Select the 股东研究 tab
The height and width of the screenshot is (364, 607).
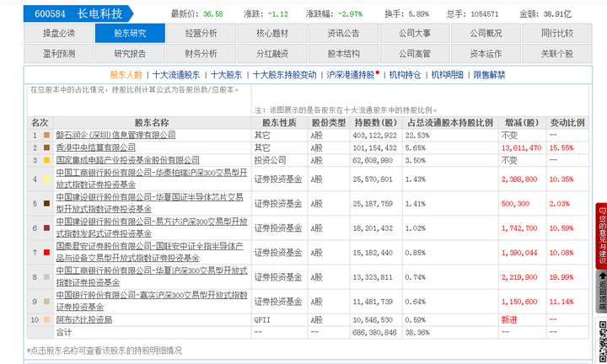(130, 33)
